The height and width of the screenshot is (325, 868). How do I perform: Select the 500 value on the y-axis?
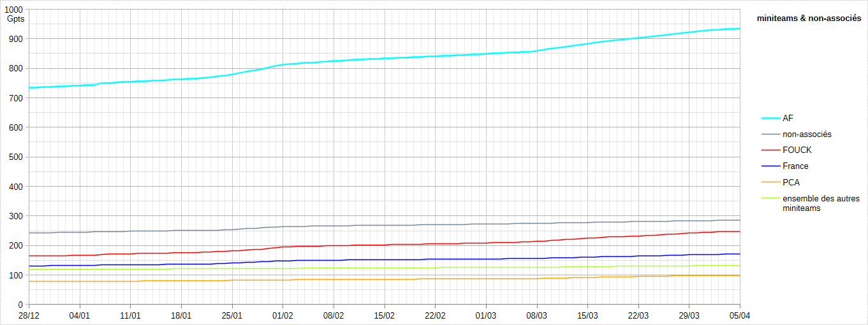coord(15,157)
